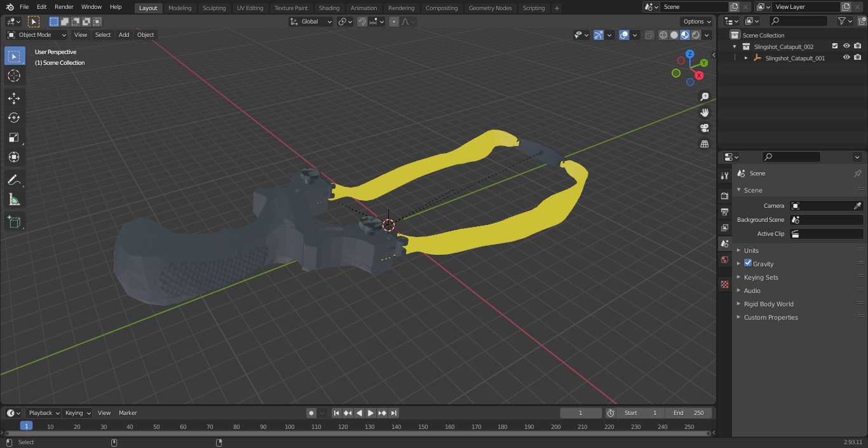The height and width of the screenshot is (448, 868).
Task: Click the pan view hand icon
Action: [x=704, y=112]
